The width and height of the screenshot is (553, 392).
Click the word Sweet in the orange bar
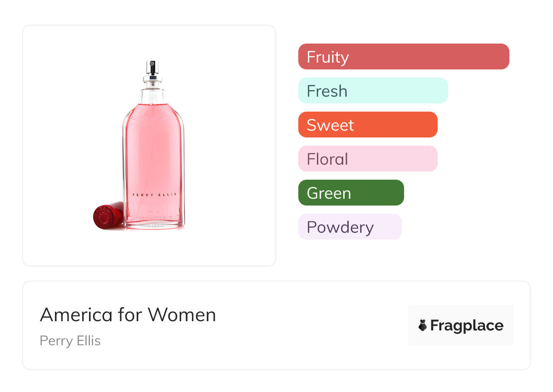coord(330,125)
